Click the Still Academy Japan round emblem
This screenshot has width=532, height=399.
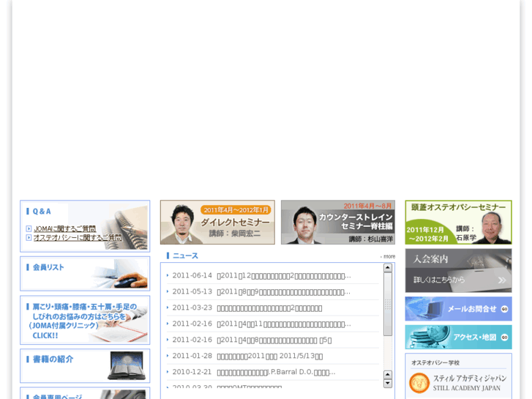pyautogui.click(x=419, y=383)
